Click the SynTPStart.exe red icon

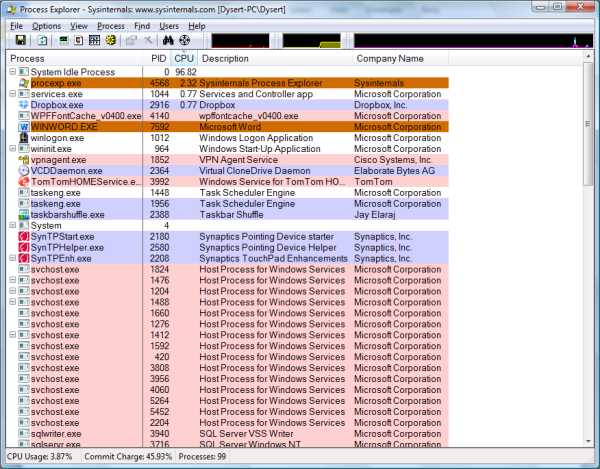click(24, 236)
